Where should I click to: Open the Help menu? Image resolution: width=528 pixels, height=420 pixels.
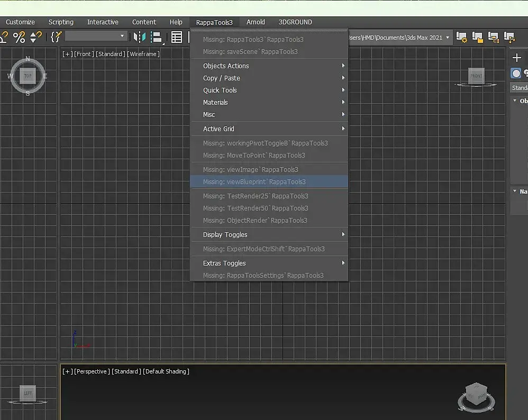[x=176, y=22]
